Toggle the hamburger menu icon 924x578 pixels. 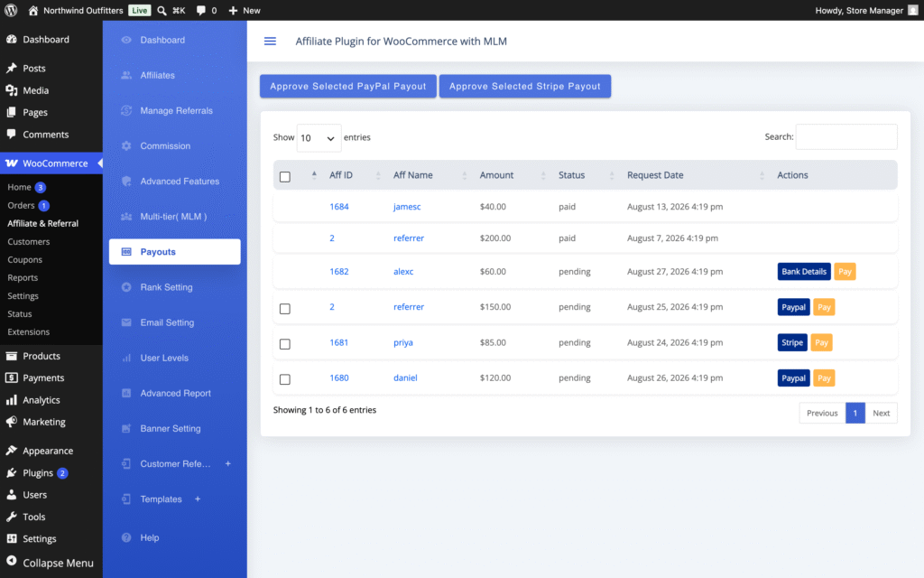click(270, 41)
